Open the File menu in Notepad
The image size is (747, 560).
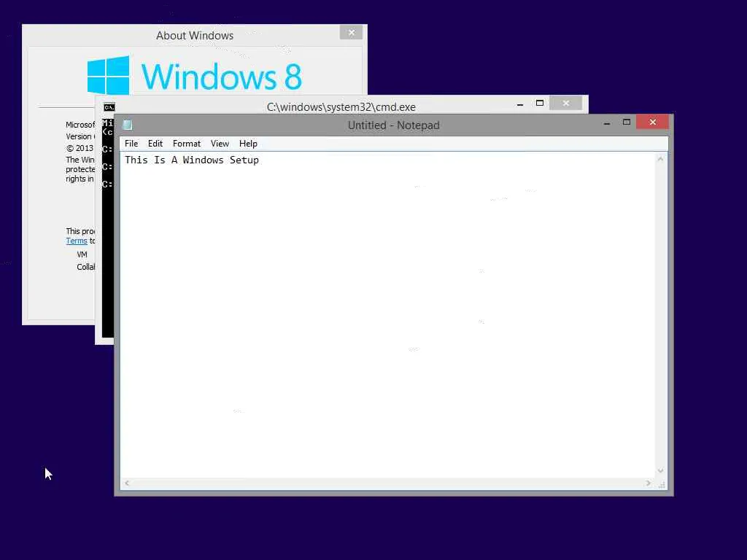pos(131,144)
